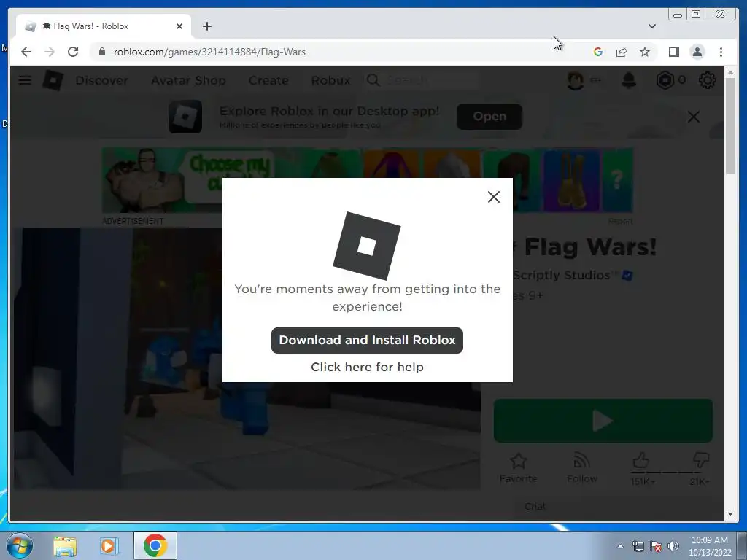The width and height of the screenshot is (747, 560).
Task: Click Download and Install Roblox button
Action: 367,340
